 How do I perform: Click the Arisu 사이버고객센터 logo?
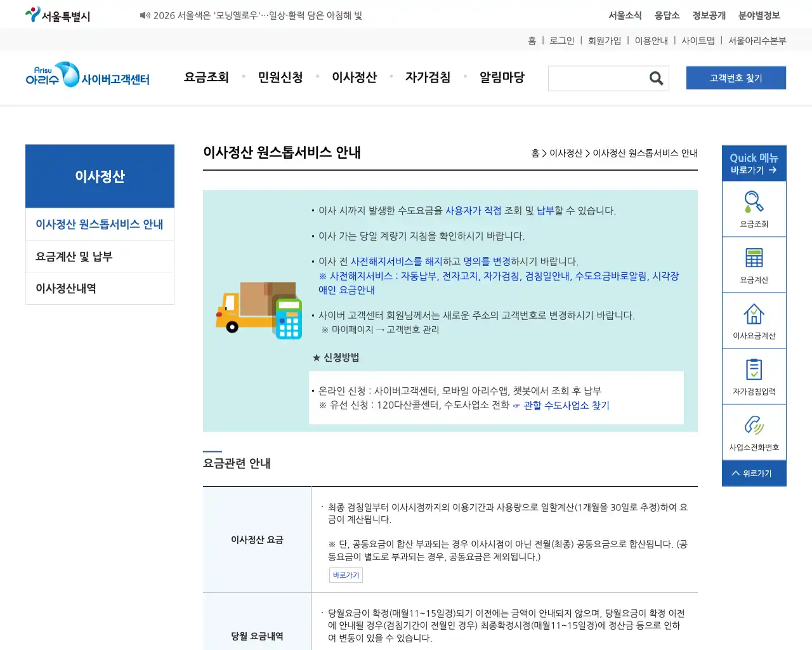88,77
